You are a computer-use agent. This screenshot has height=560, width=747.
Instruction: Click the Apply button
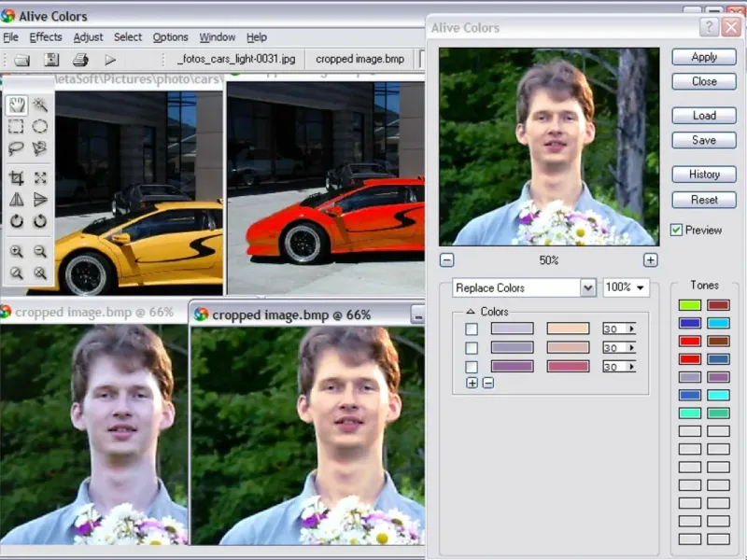click(x=704, y=57)
